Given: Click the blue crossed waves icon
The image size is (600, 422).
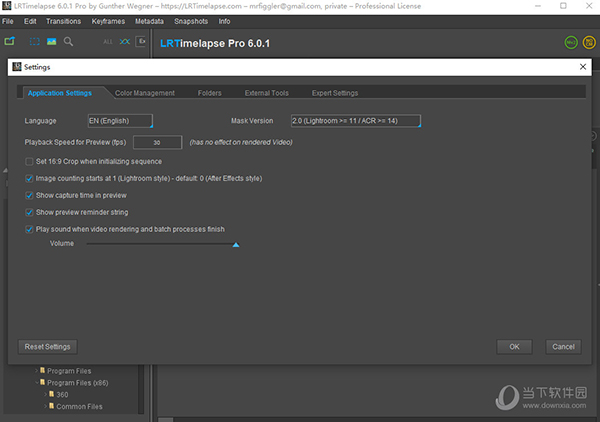Looking at the screenshot, I should point(125,41).
